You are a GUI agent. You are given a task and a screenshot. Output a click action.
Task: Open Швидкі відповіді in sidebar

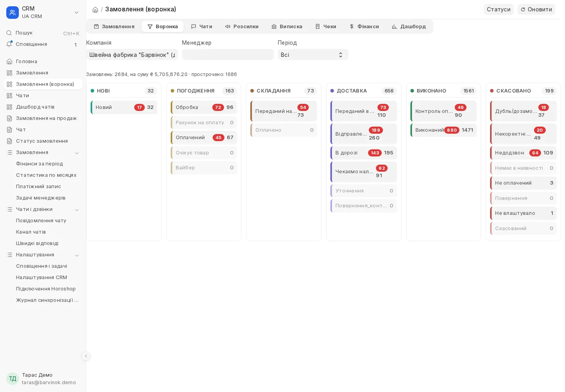[43, 243]
